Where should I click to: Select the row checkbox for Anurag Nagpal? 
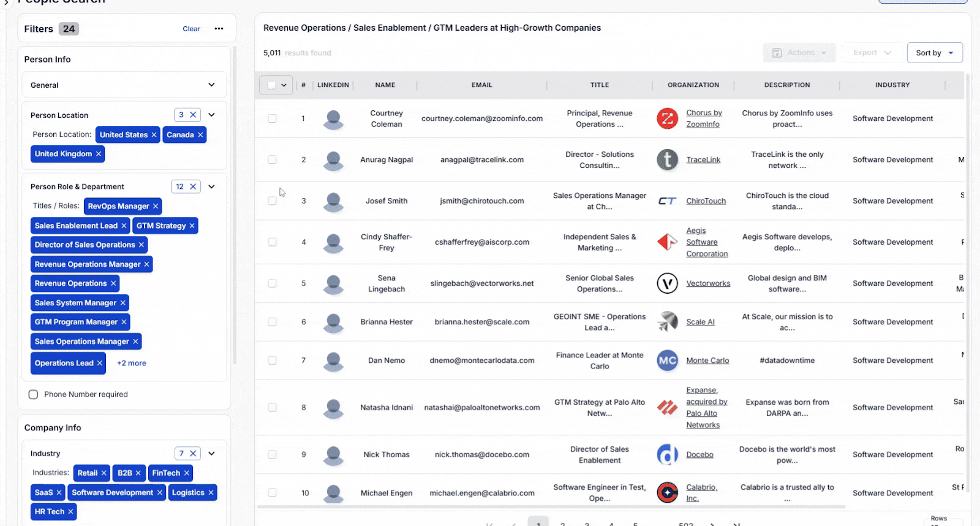coord(272,160)
